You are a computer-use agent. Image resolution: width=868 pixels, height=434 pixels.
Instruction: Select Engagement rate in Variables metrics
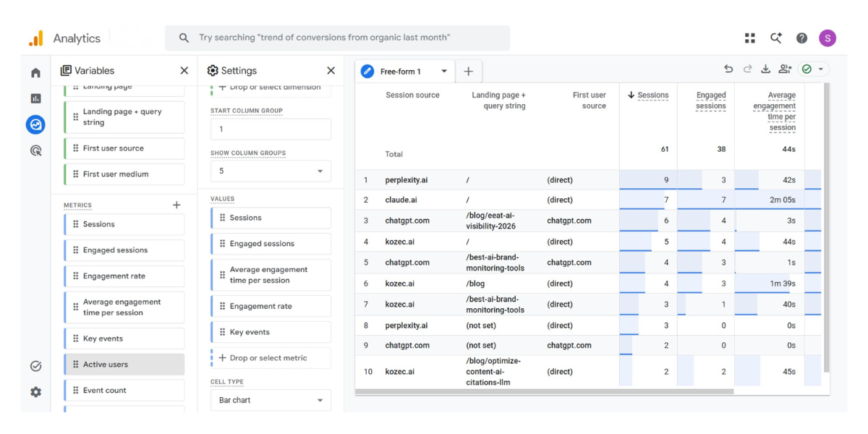(124, 276)
